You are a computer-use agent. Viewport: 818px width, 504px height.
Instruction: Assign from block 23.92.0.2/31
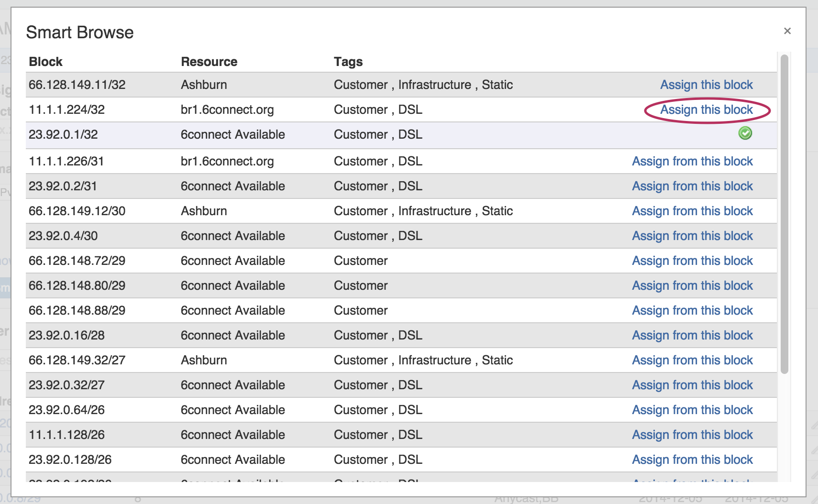click(692, 186)
